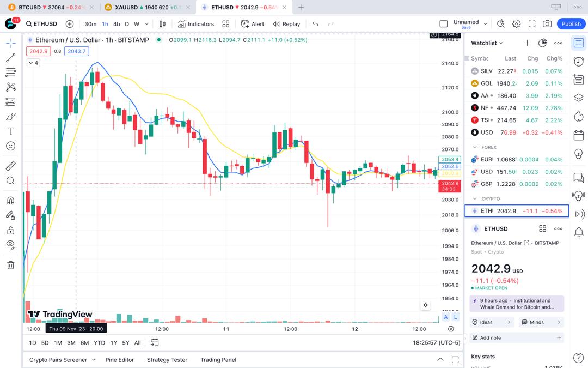Screen dimensions: 588x368
Task: Add a symbol to the watchlist
Action: coord(527,43)
